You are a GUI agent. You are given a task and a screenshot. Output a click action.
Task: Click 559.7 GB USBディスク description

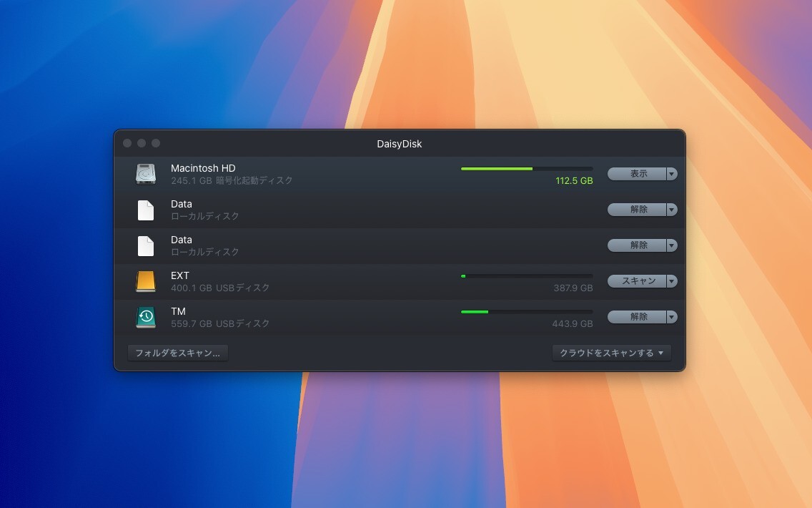(220, 324)
